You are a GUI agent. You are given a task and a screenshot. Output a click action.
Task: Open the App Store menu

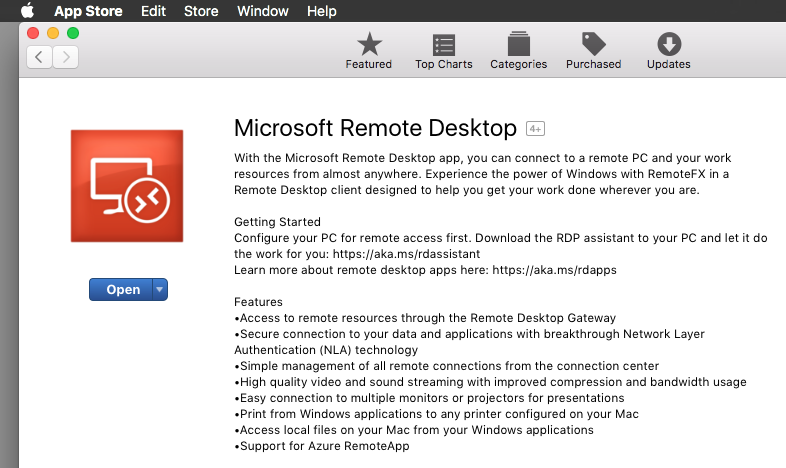[x=88, y=11]
